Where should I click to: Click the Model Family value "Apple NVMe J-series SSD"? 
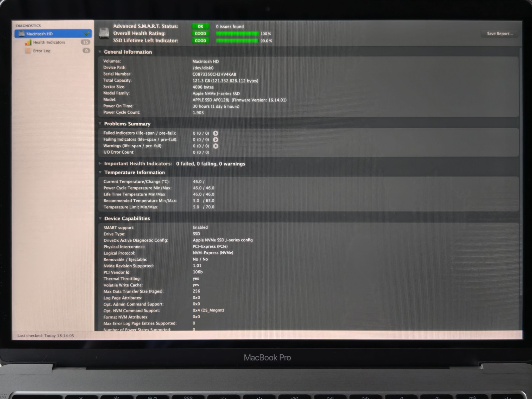pos(216,94)
